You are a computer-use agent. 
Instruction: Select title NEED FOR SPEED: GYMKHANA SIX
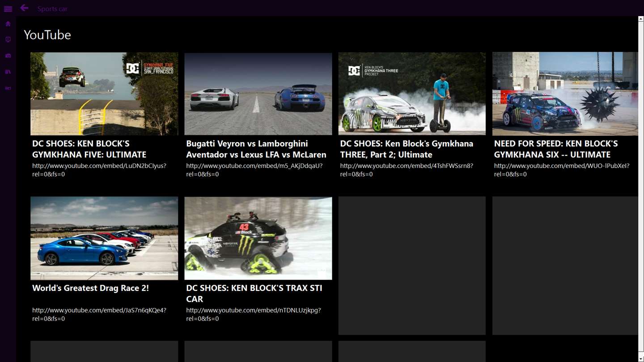pos(556,149)
